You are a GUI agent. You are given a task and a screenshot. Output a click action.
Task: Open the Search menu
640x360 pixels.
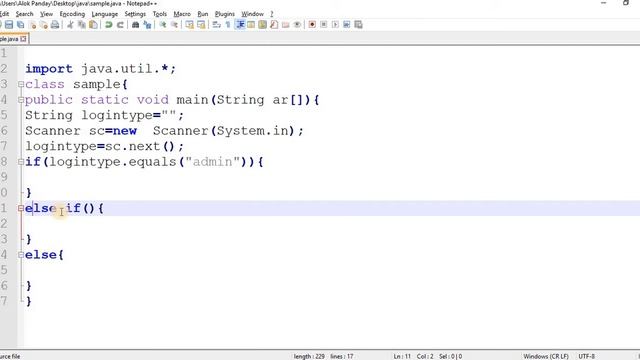coord(24,14)
